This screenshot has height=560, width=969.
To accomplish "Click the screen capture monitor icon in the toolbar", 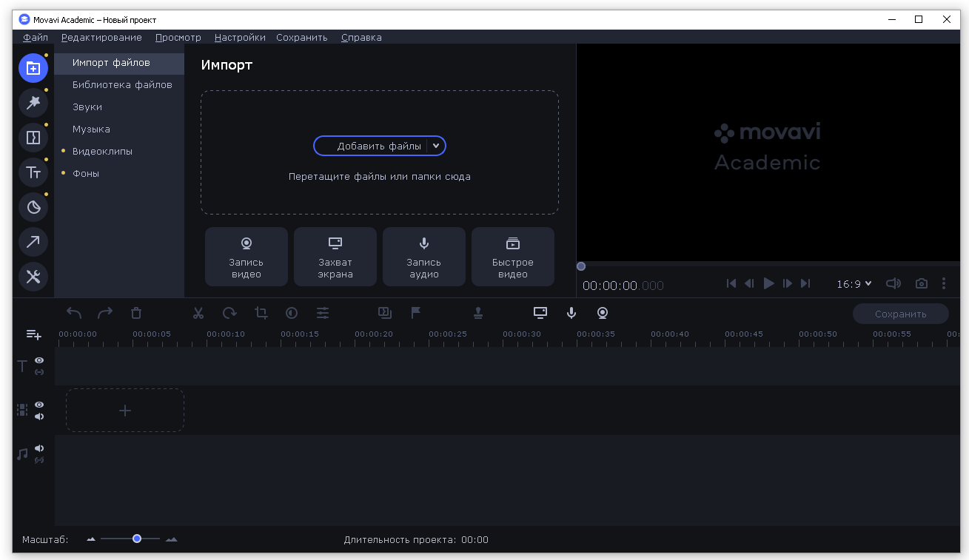I will pos(540,313).
